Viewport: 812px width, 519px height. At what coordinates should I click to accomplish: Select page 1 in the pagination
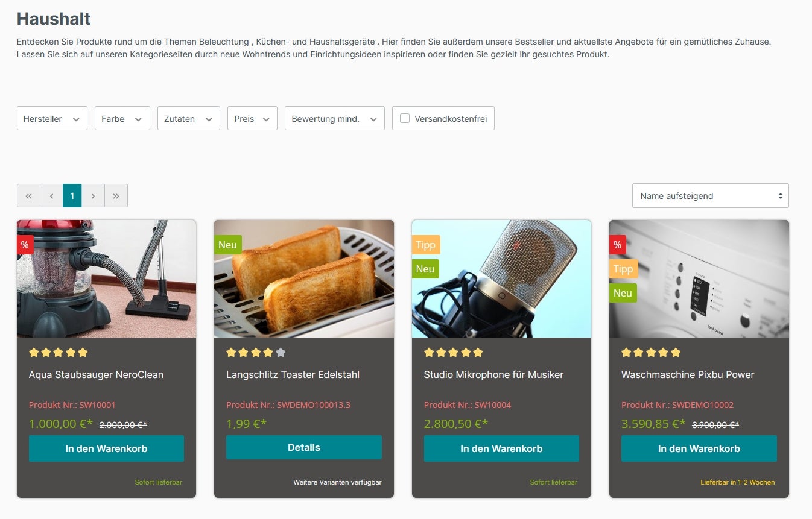[72, 196]
